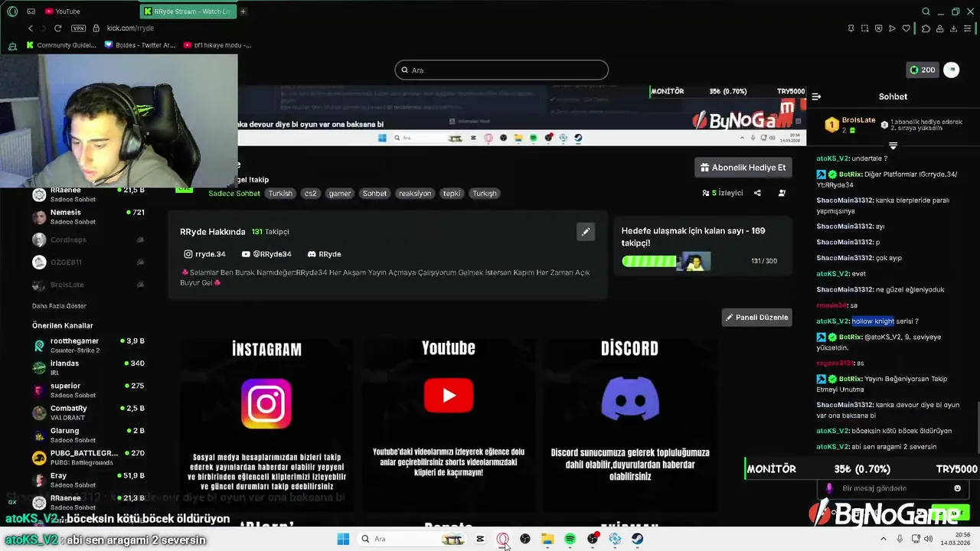Click the share icon near viewer count
980x551 pixels.
click(757, 193)
